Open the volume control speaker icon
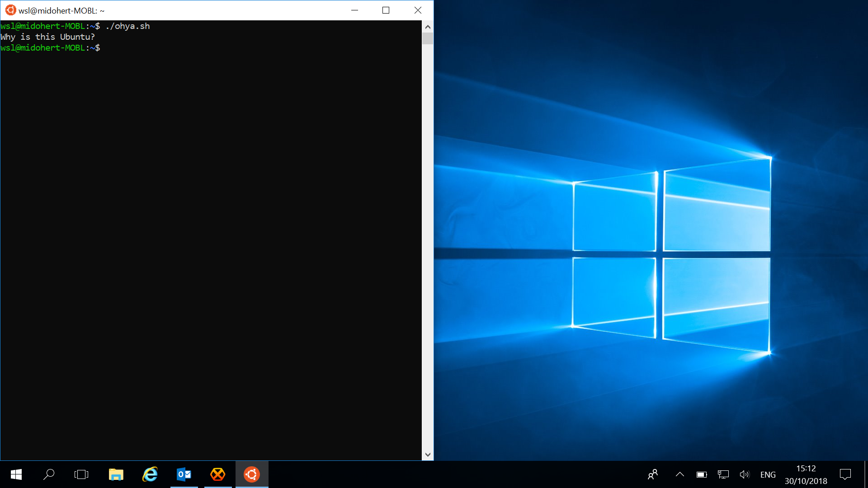Viewport: 868px width, 488px height. click(745, 474)
